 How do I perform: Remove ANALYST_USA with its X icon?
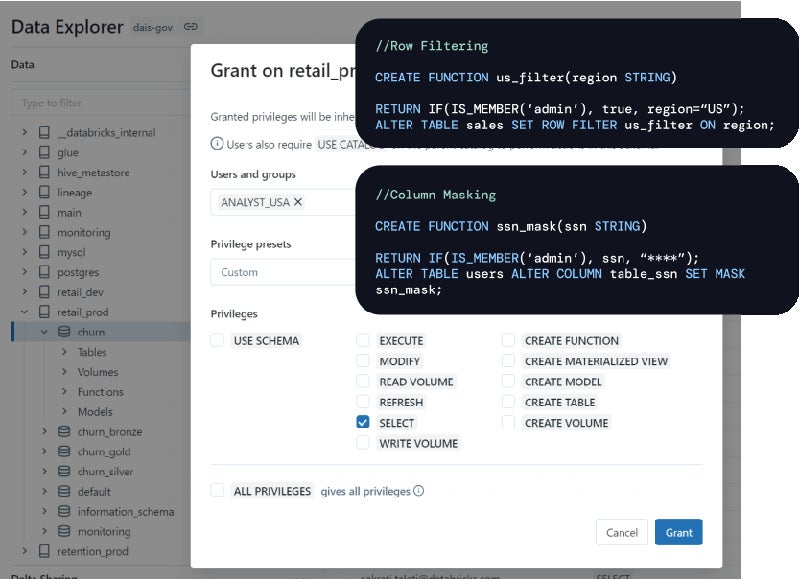point(298,202)
